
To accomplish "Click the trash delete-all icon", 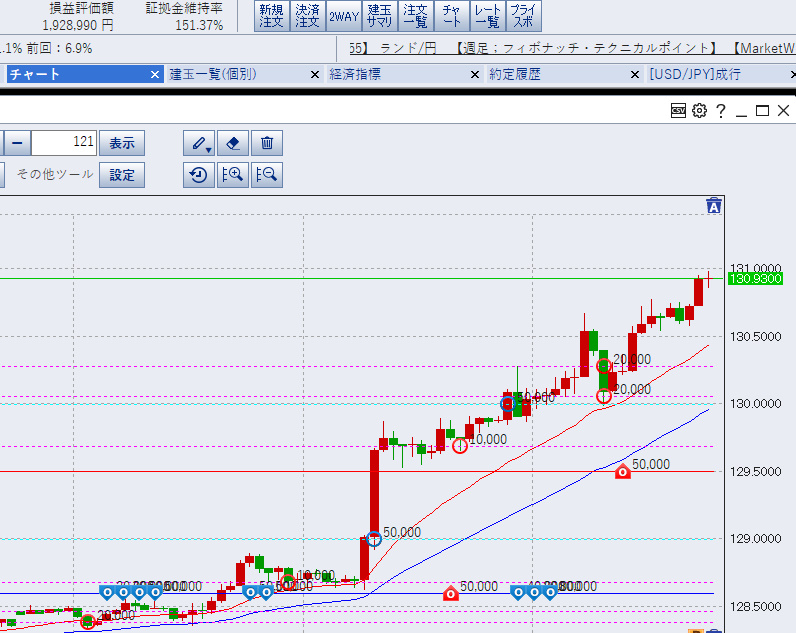I will [x=267, y=143].
